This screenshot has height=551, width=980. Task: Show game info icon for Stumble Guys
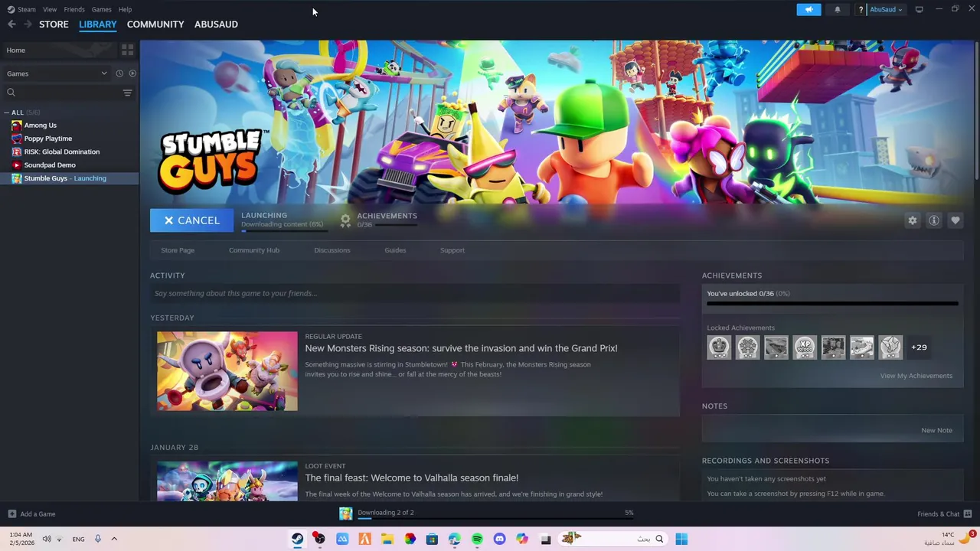coord(933,220)
